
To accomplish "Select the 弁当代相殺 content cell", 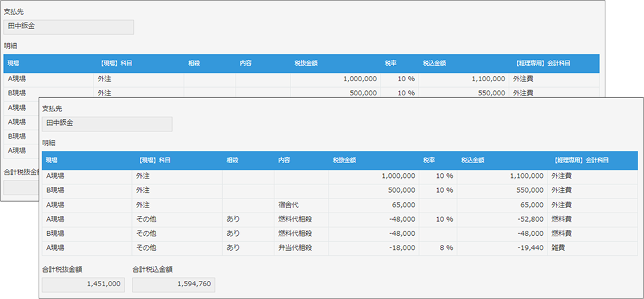I will [302, 247].
